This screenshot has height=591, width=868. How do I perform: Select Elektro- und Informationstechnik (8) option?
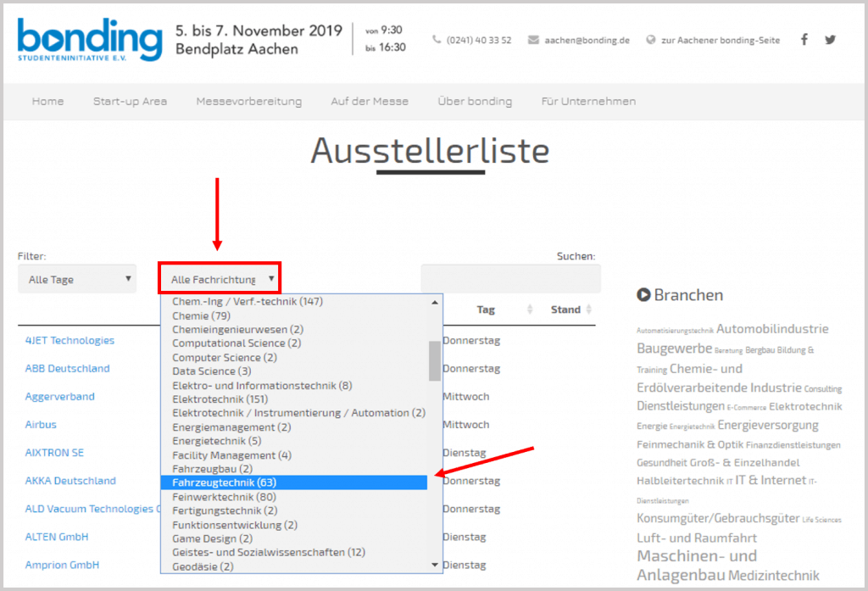262,386
